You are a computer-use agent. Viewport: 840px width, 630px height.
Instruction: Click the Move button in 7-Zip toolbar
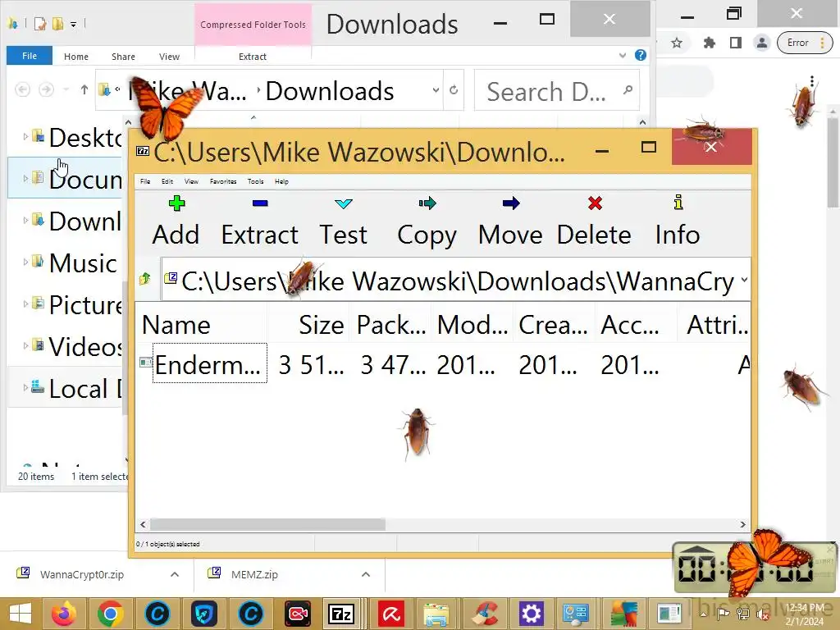pos(510,221)
